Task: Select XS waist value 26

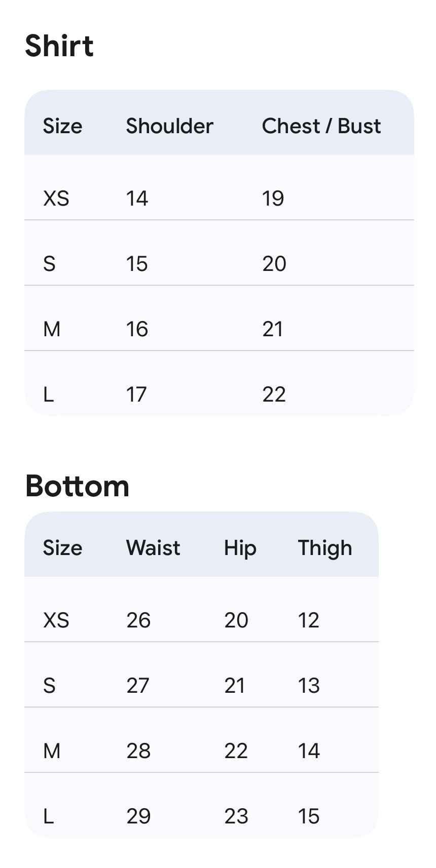Action: pyautogui.click(x=138, y=620)
